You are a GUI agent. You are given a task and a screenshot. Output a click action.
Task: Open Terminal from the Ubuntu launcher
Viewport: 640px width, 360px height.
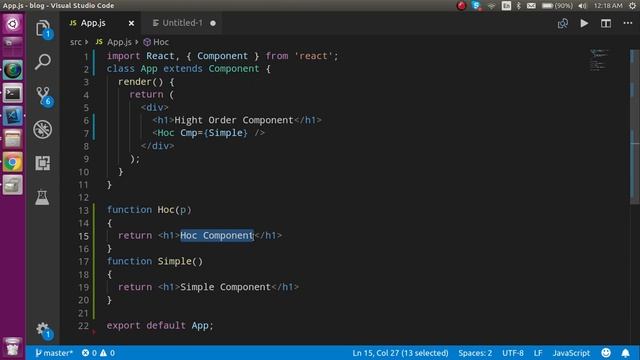pyautogui.click(x=13, y=93)
